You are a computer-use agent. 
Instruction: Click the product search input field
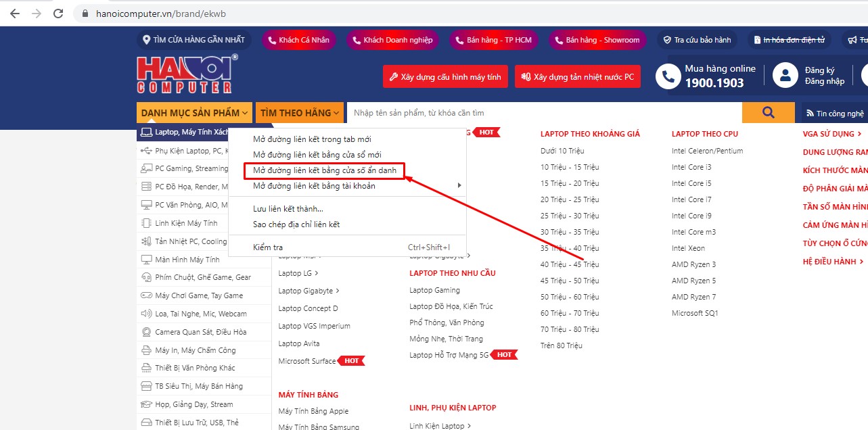[x=541, y=113]
